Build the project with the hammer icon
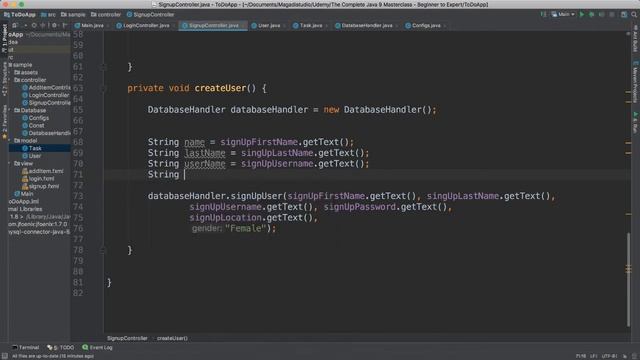 543,14
